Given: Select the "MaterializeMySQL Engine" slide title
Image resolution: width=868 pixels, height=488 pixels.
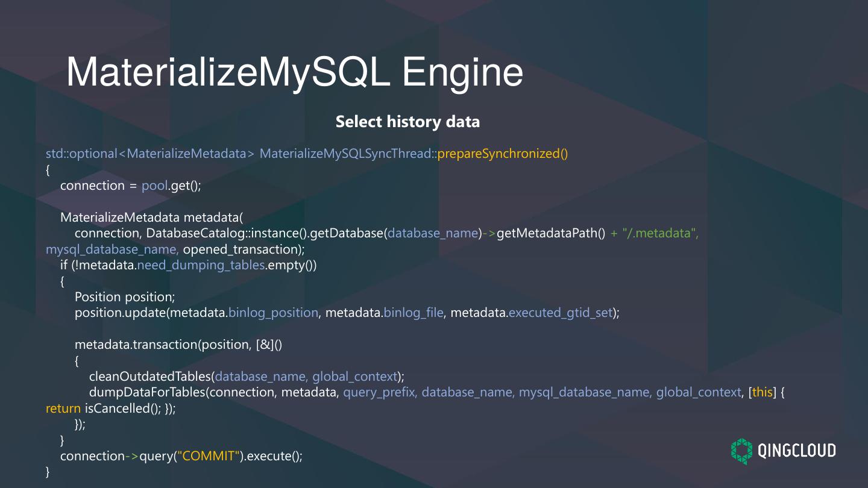Looking at the screenshot, I should [x=295, y=72].
